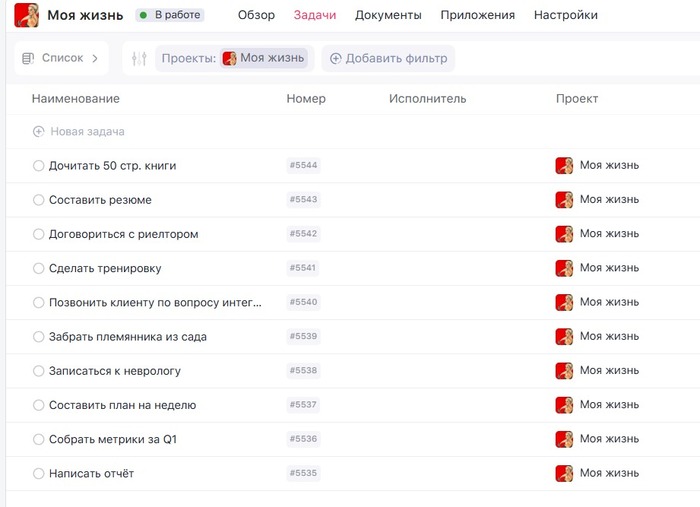Switch to the Документы tab
The image size is (700, 507).
(388, 15)
